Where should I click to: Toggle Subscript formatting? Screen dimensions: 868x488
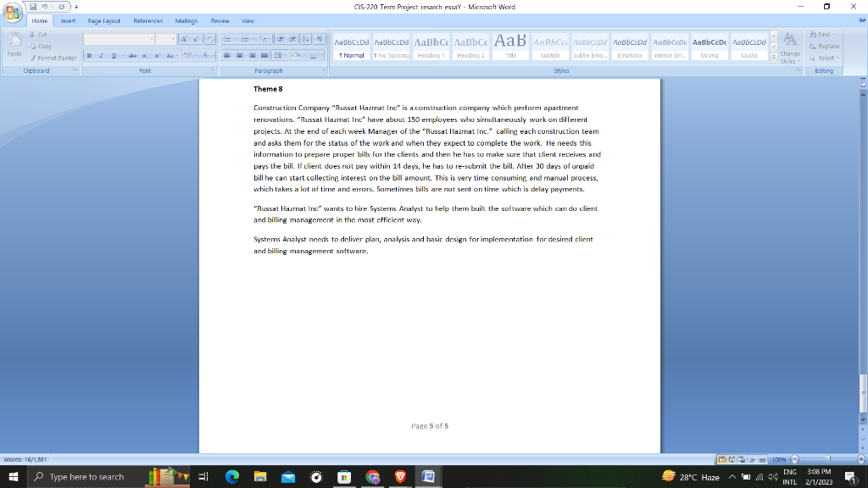click(144, 55)
